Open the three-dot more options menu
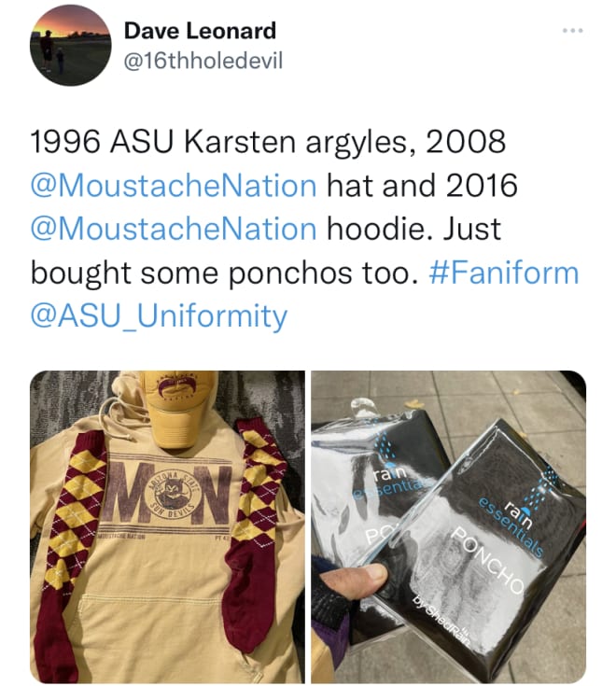Viewport: 616px width, 686px height. tap(573, 31)
